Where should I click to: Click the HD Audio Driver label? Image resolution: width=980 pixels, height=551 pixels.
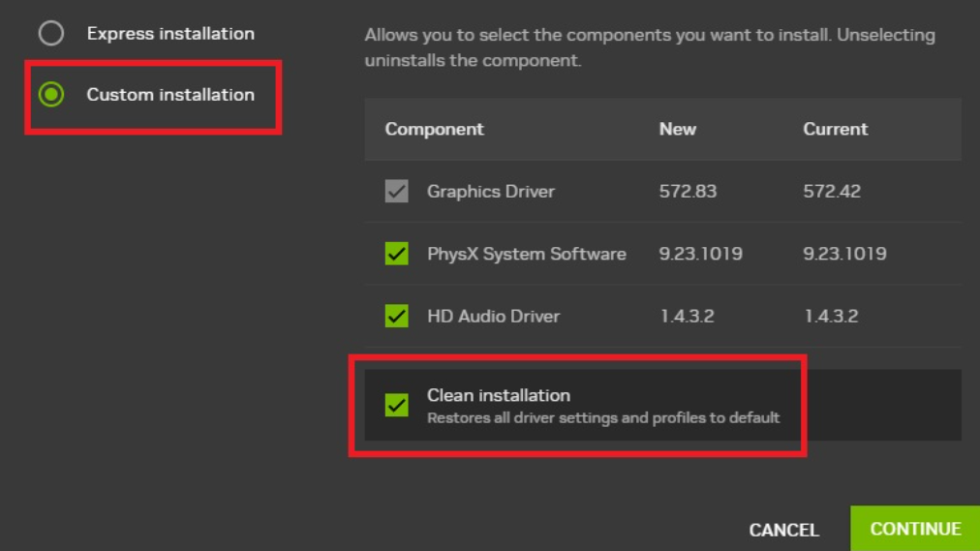tap(493, 317)
